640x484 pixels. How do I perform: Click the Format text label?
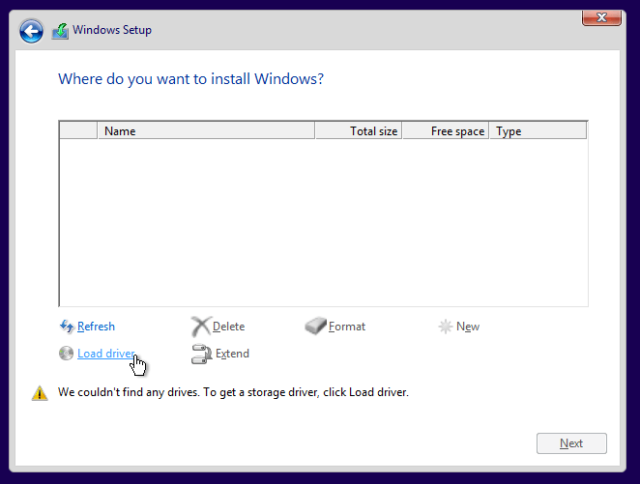347,326
